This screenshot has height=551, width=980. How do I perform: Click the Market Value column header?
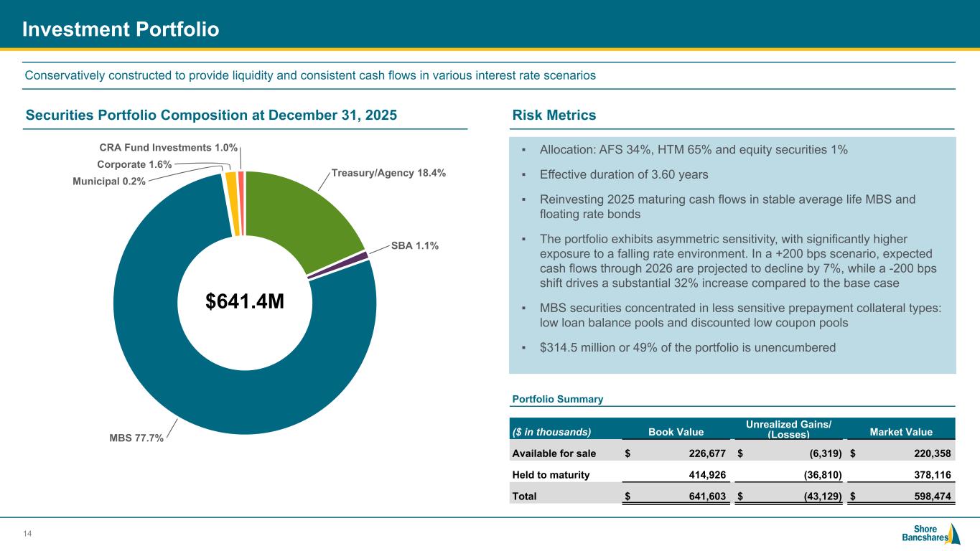901,431
